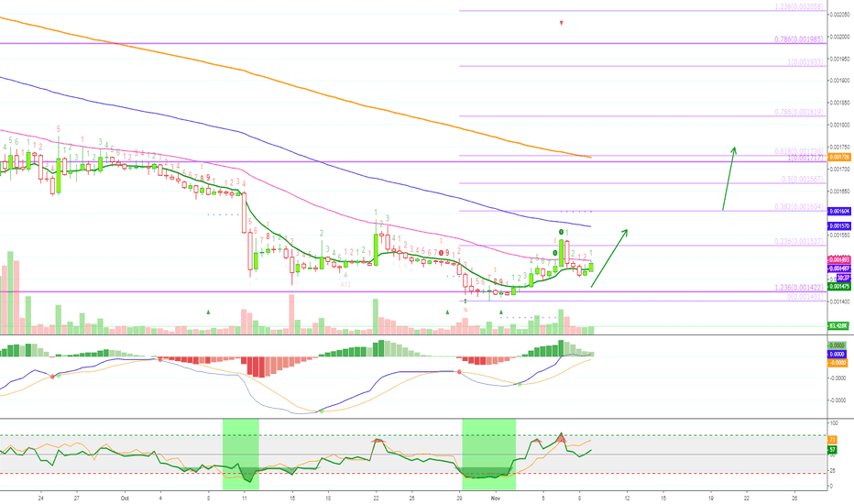Click the green MACD crossover dot near Oct 18
The height and width of the screenshot is (504, 854).
[322, 411]
